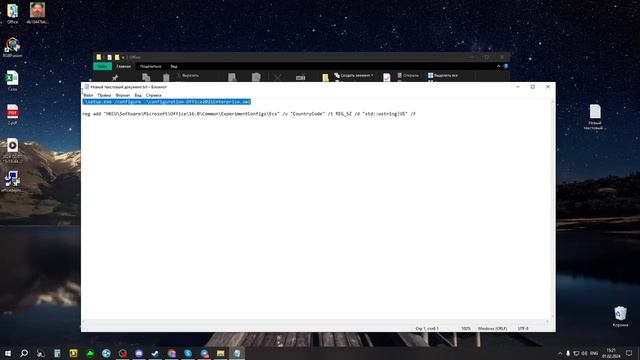Viewport: 640px width, 360px height.
Task: Open the Формат menu in Notepad
Action: coord(122,95)
